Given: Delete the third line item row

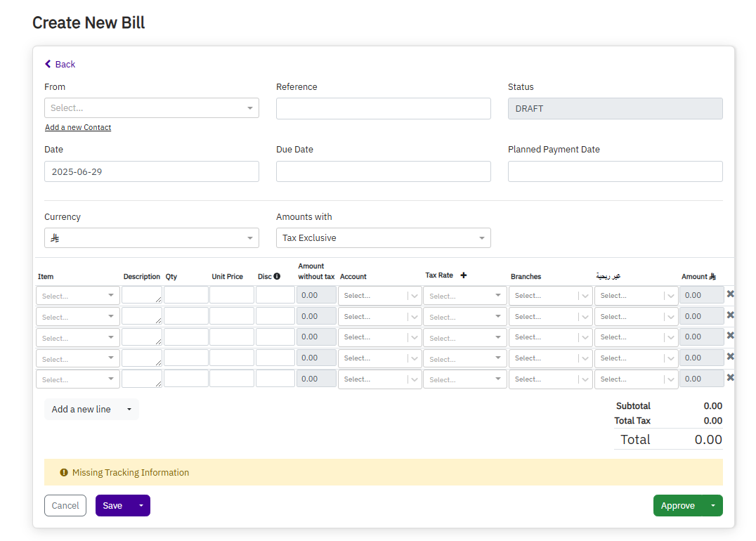Looking at the screenshot, I should coord(730,336).
